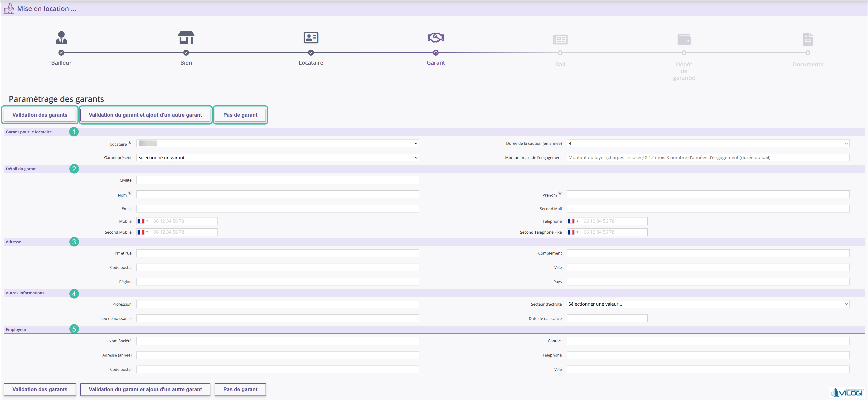This screenshot has width=868, height=400.
Task: Open the Locataire dropdown
Action: click(278, 144)
